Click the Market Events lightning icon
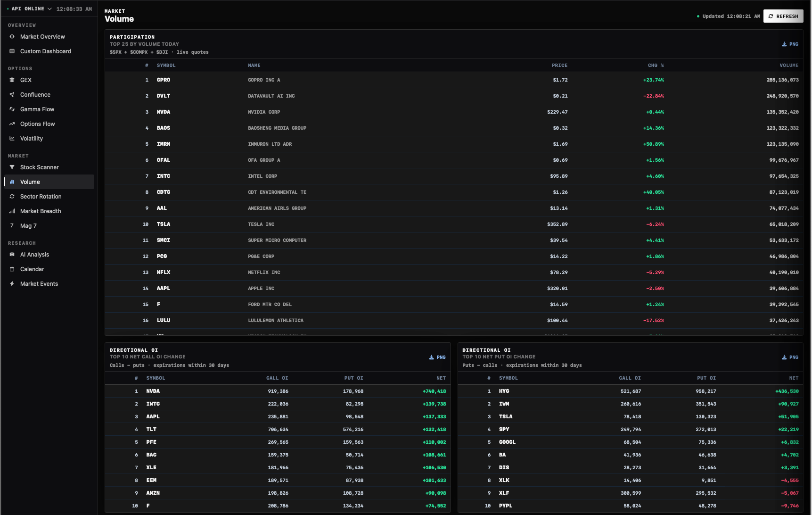 pos(12,283)
